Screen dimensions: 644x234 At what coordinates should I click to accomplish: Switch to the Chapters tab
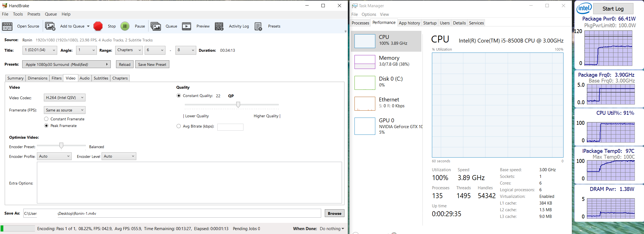(x=120, y=78)
